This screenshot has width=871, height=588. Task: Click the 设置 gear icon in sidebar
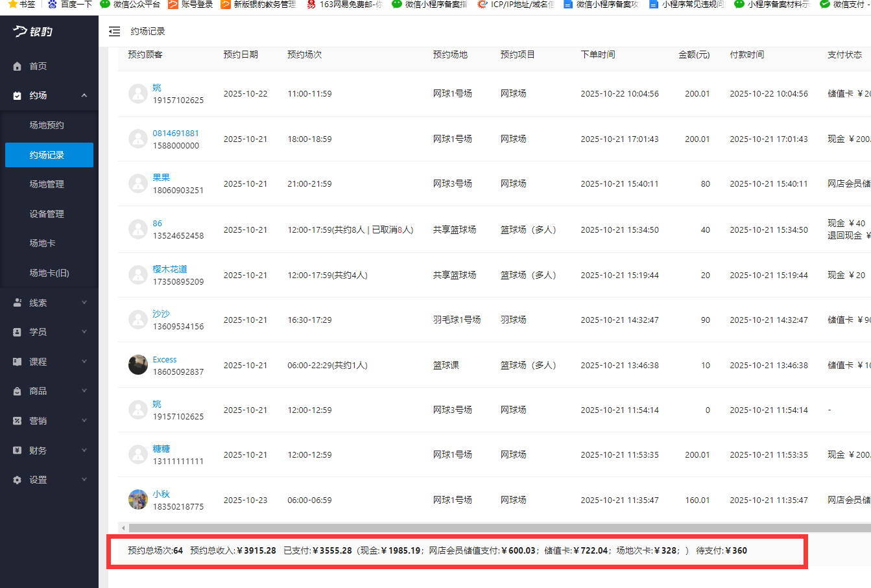(18, 480)
